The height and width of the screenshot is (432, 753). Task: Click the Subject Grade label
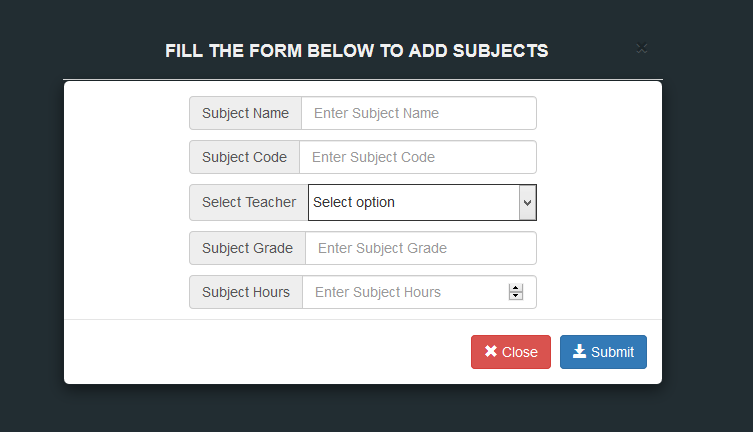click(247, 248)
